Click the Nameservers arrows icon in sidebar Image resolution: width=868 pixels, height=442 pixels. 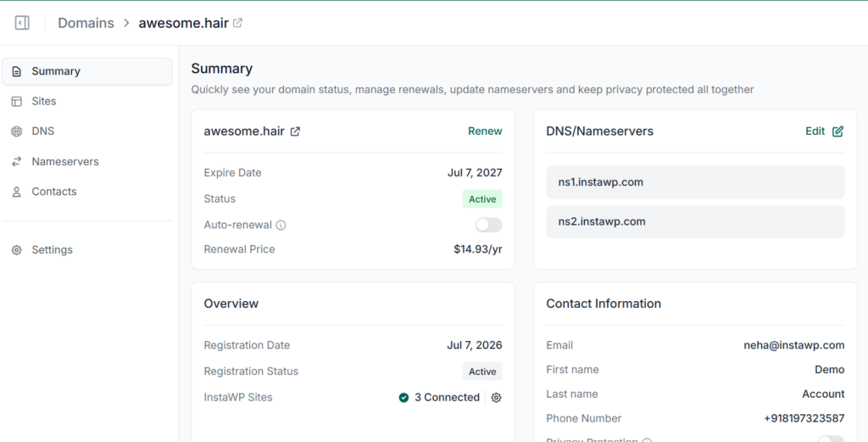pyautogui.click(x=17, y=162)
